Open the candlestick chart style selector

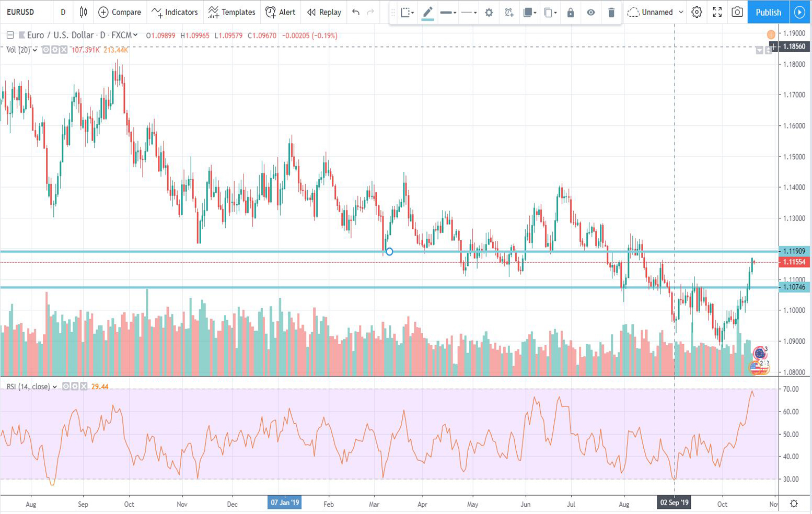(x=84, y=12)
